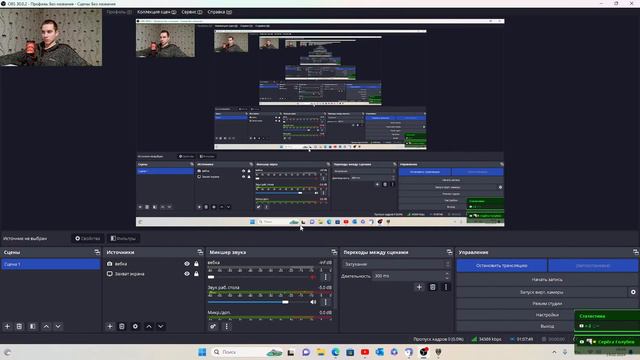This screenshot has width=640, height=360.
Task: Remove transition using the trash icon
Action: (433, 287)
